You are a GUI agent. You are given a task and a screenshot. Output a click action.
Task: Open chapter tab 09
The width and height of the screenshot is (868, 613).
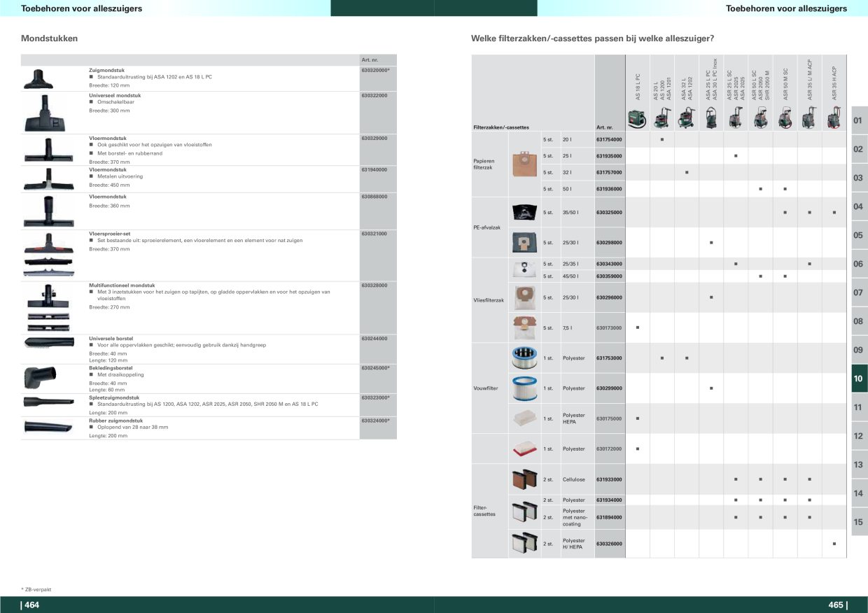[859, 350]
